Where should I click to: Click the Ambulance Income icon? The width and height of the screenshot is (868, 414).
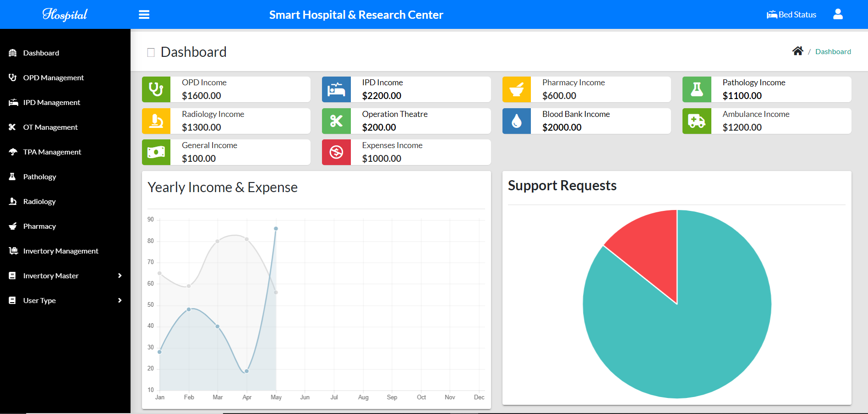[697, 121]
